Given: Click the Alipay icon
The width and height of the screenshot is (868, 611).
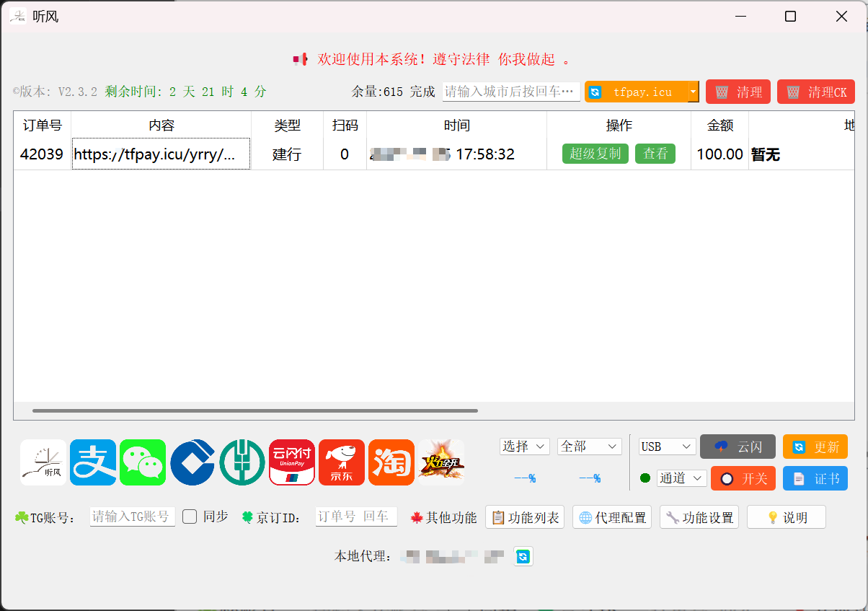Looking at the screenshot, I should click(x=93, y=462).
